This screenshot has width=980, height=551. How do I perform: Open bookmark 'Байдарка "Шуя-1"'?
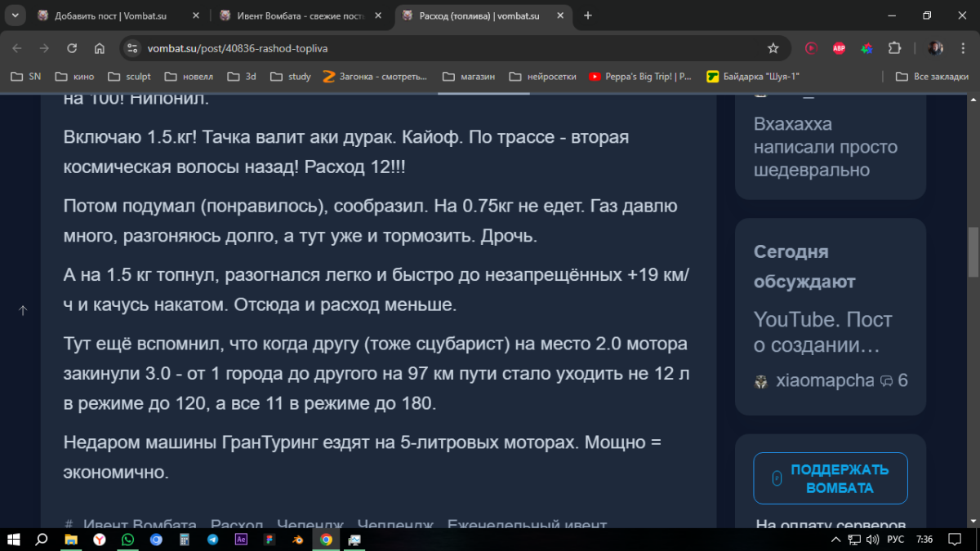click(x=753, y=77)
